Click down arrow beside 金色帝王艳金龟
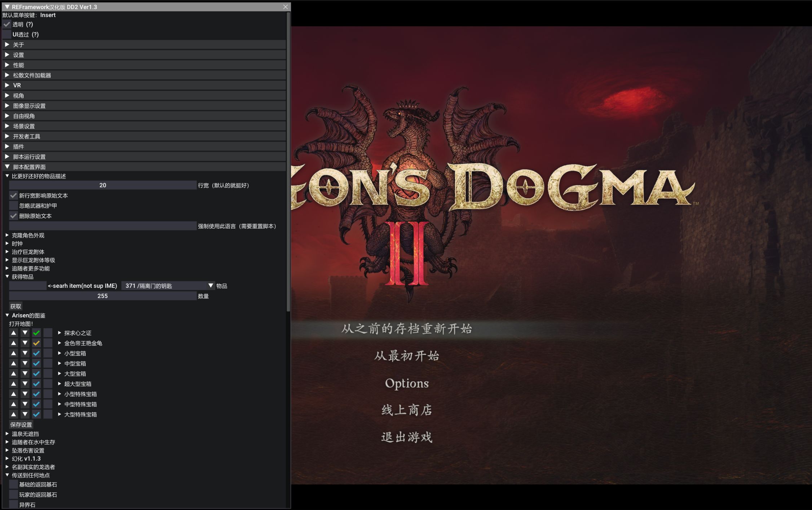The width and height of the screenshot is (812, 510). (25, 343)
